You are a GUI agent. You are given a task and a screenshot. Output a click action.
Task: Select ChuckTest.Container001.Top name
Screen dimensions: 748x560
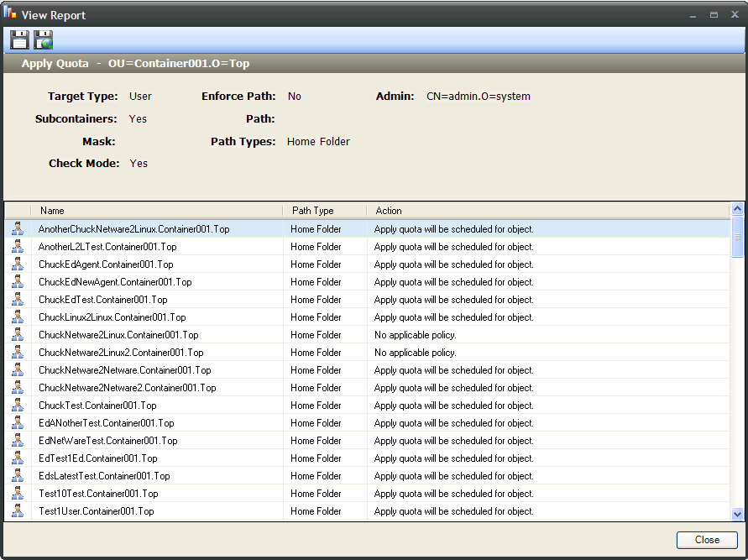97,406
